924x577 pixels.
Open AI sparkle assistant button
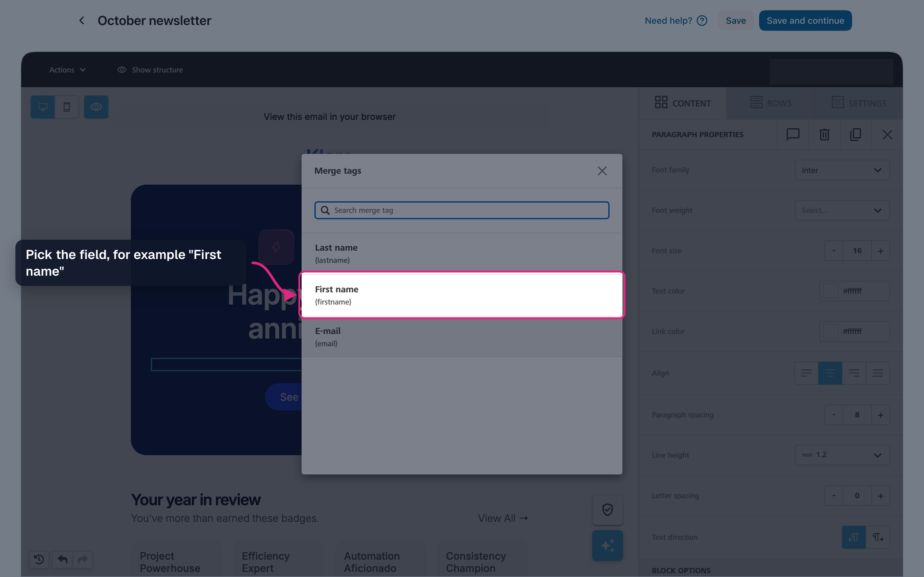pos(607,545)
